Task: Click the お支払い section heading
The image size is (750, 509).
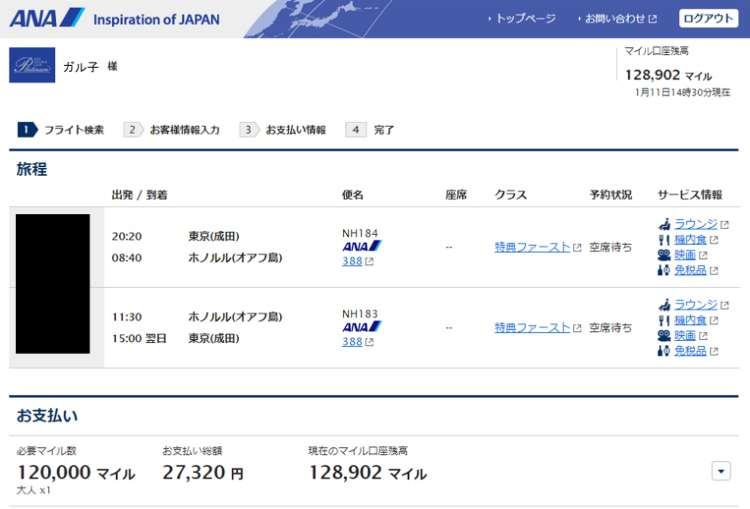Action: click(47, 415)
